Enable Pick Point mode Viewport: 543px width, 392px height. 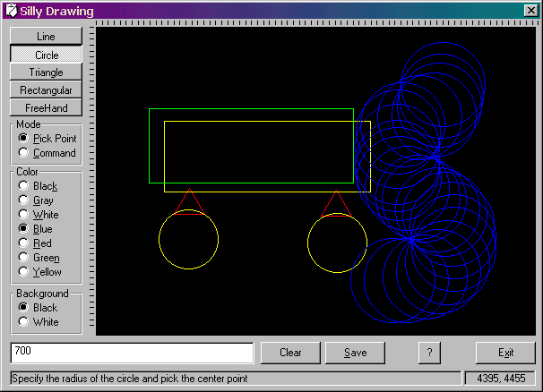(x=23, y=139)
